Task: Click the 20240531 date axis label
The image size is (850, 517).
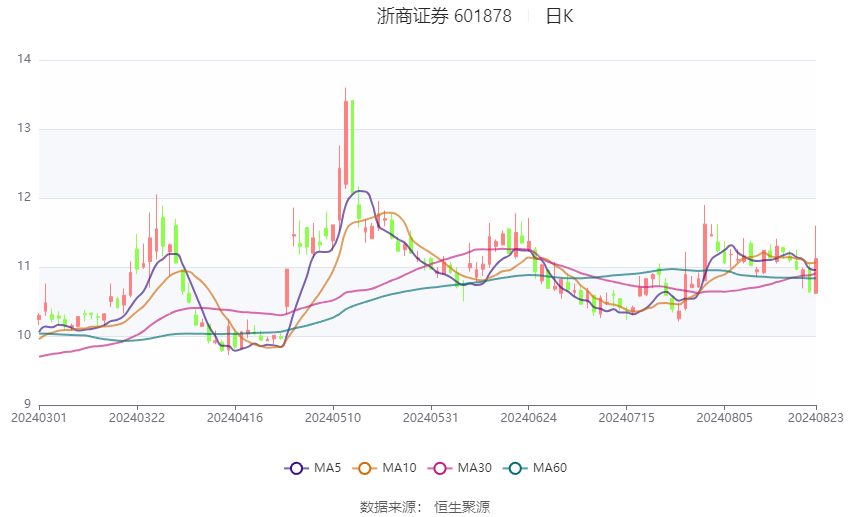Action: coord(430,418)
